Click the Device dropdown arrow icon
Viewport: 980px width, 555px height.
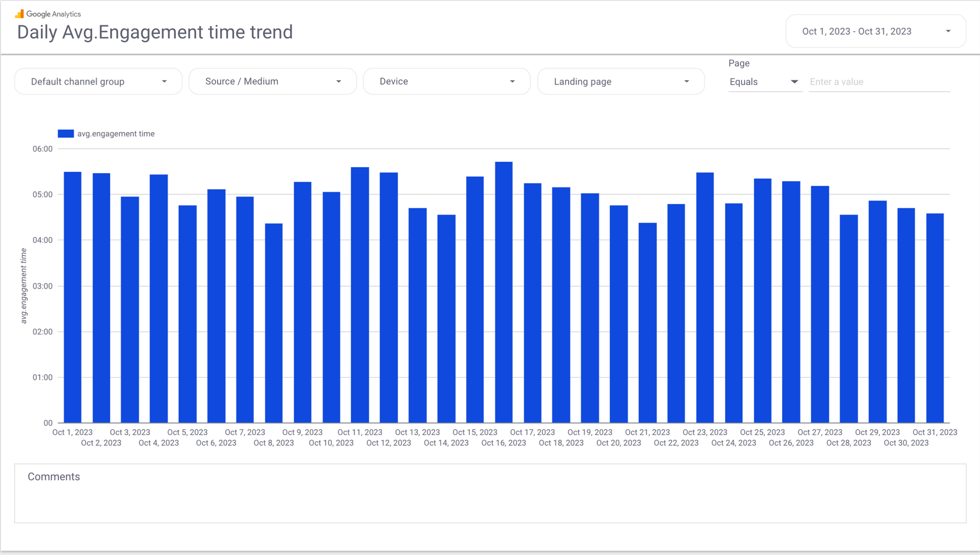[x=512, y=82]
